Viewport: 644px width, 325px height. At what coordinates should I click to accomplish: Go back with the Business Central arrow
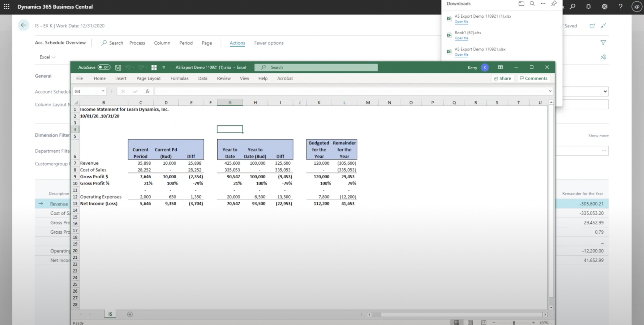(24, 25)
